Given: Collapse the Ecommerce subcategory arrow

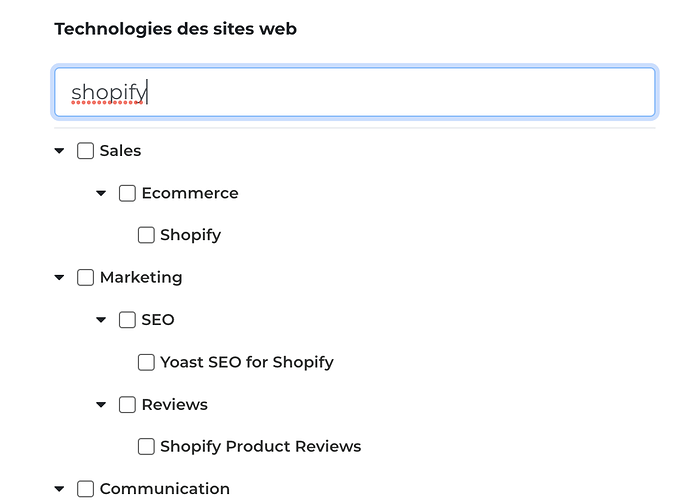Looking at the screenshot, I should (x=101, y=193).
